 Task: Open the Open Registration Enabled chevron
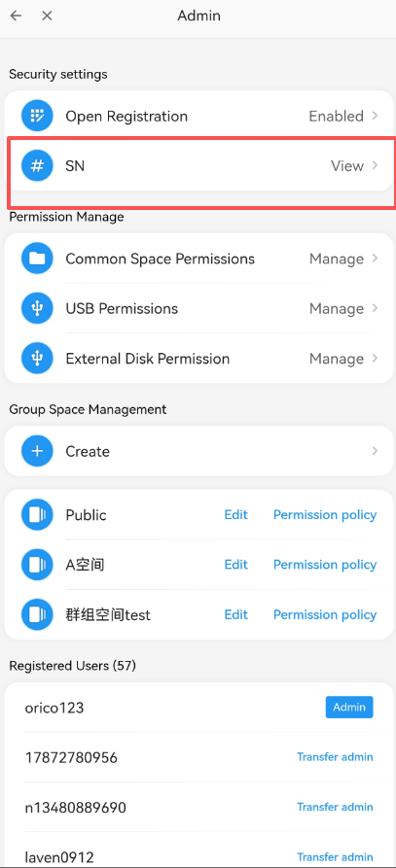(375, 116)
